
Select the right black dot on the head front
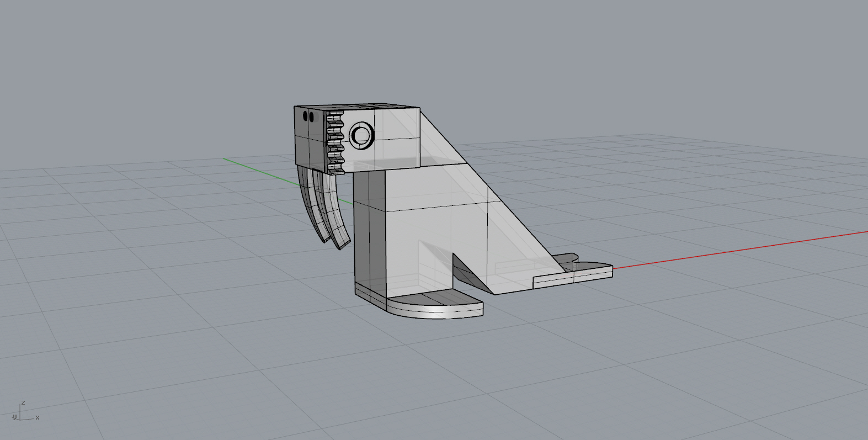point(311,117)
